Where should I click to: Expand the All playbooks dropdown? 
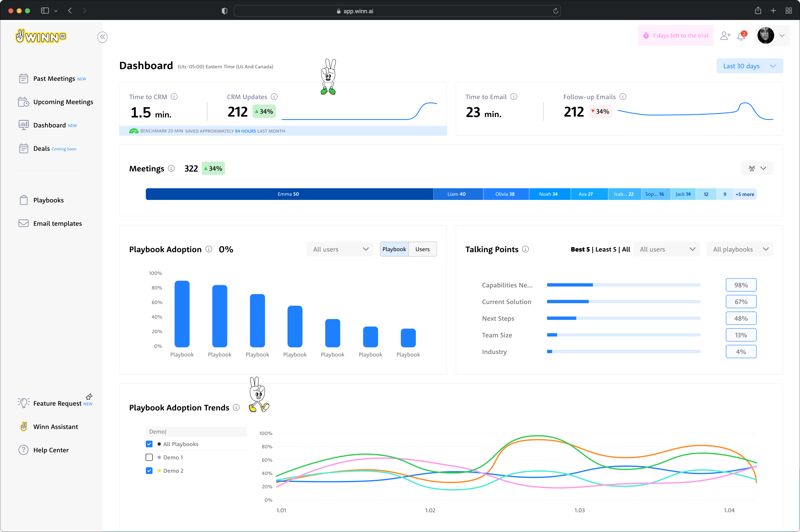pyautogui.click(x=740, y=249)
